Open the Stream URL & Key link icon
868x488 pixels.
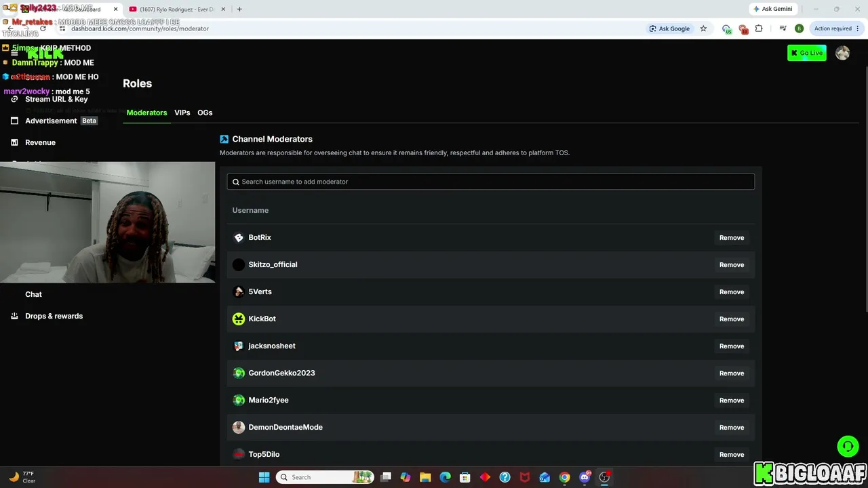[14, 99]
